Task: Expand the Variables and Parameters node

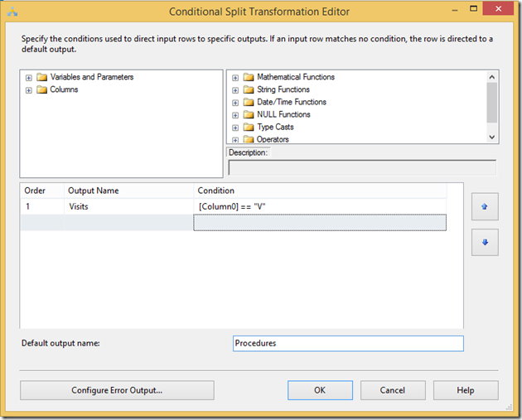Action: pyautogui.click(x=29, y=77)
